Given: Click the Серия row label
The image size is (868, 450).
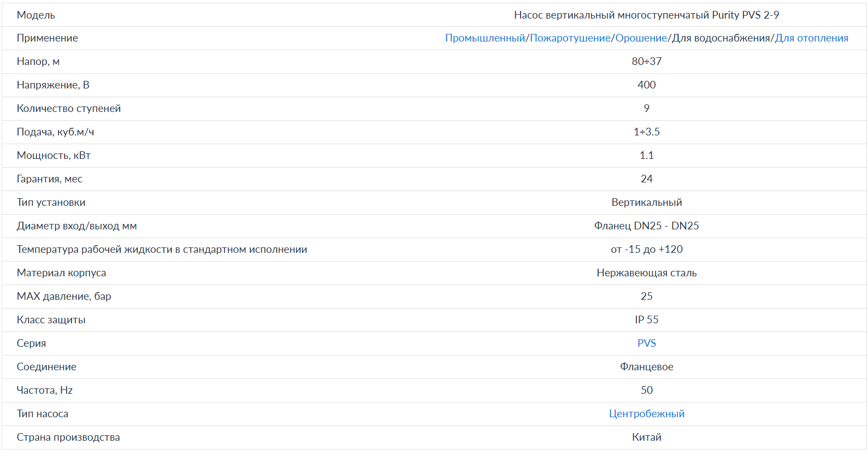Looking at the screenshot, I should tap(32, 344).
